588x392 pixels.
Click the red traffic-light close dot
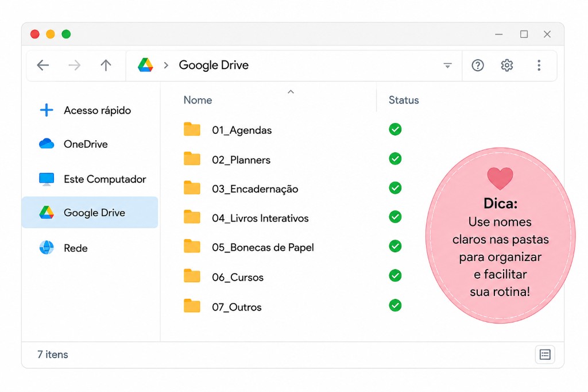click(x=35, y=34)
